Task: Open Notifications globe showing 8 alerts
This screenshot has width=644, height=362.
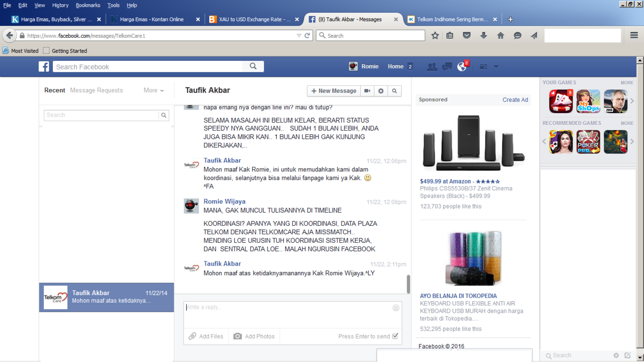Action: click(462, 66)
